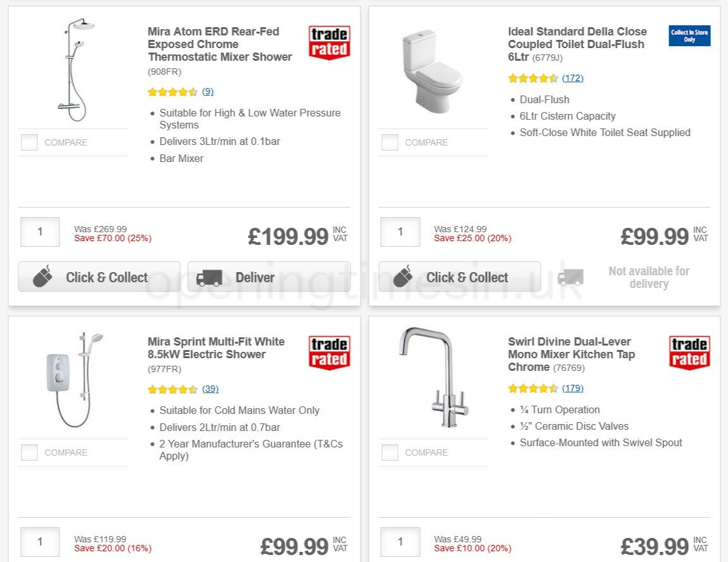Click the Trade Rated badge on Mira Atom shower
The height and width of the screenshot is (562, 728).
(328, 42)
